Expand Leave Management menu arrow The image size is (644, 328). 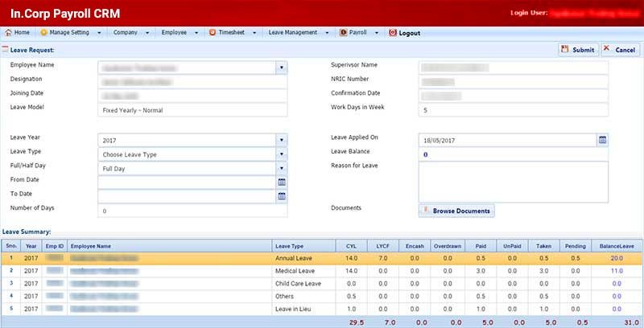pos(327,33)
